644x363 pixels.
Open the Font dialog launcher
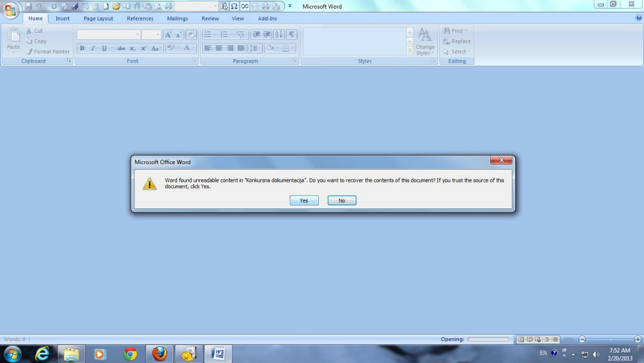[x=194, y=61]
